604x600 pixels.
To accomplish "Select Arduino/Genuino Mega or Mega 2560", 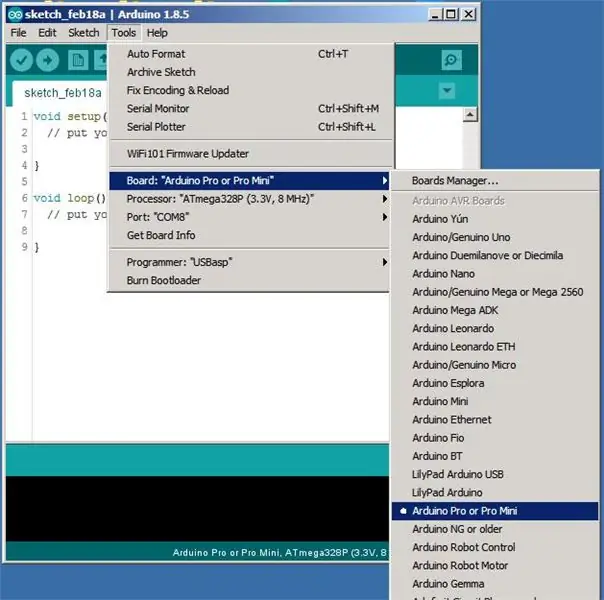I will 495,292.
